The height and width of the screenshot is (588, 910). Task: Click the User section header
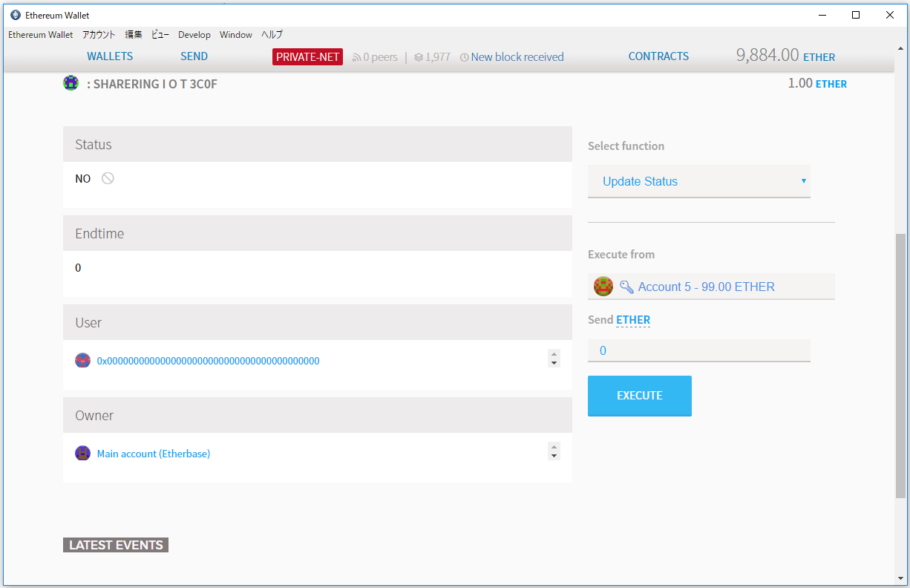(x=318, y=322)
